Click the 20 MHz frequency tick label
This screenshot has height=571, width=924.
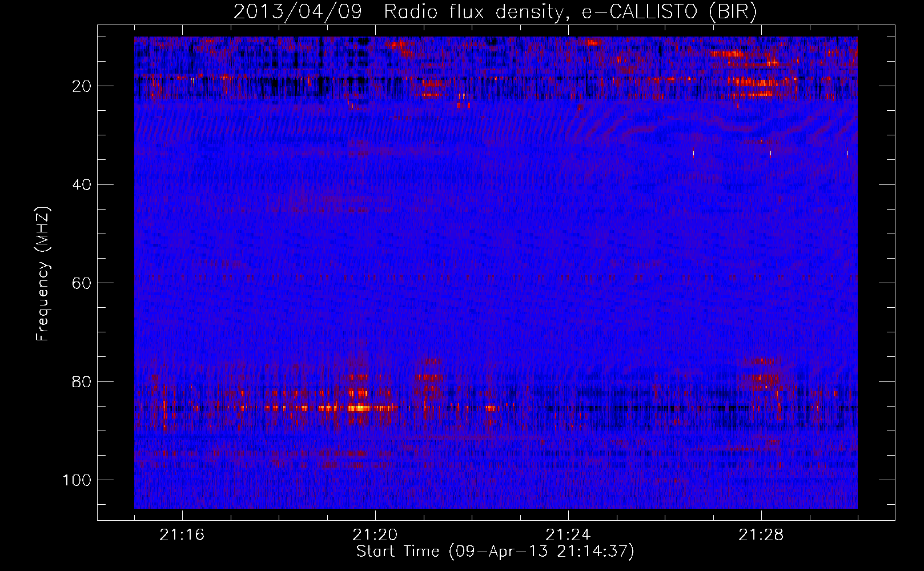tap(82, 86)
